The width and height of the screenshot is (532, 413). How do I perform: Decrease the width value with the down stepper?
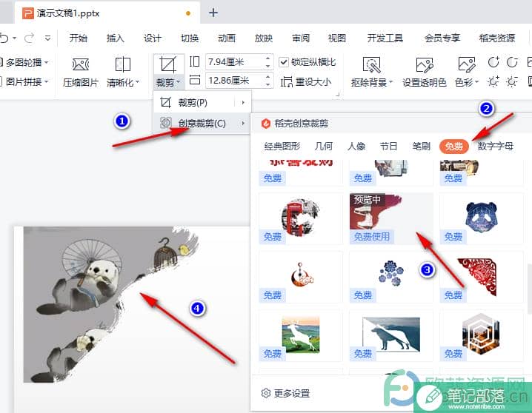(x=267, y=84)
